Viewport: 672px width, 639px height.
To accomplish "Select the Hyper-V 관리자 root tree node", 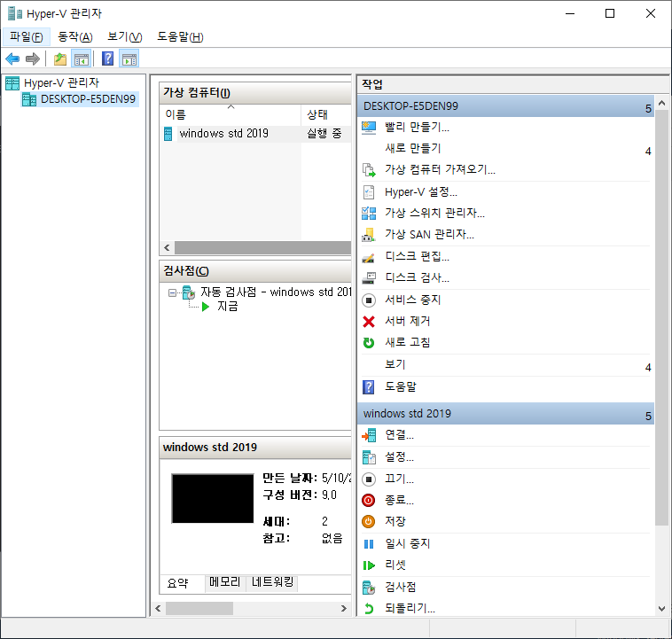I will point(61,82).
